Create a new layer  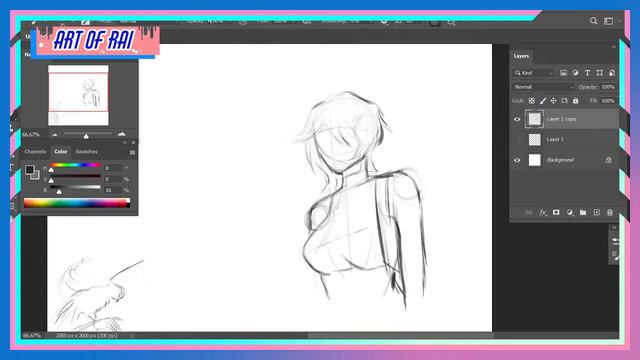[597, 213]
